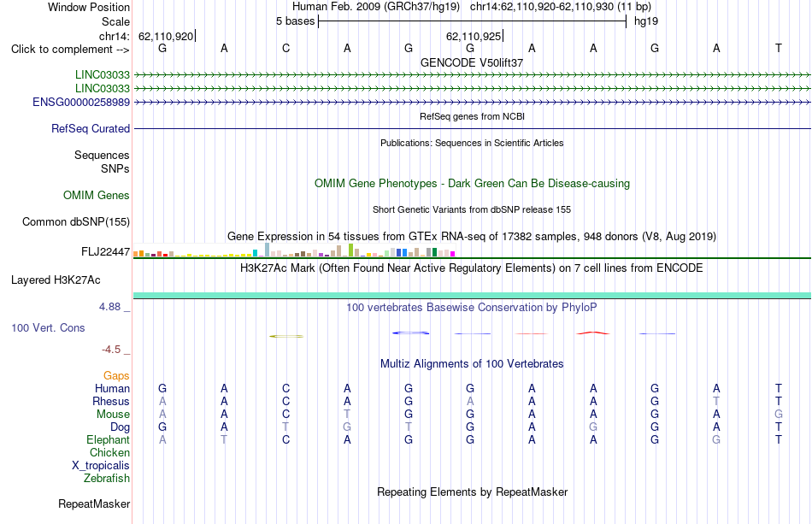Select the Dog alignment row label
Screen dimensions: 812x524
coord(121,427)
